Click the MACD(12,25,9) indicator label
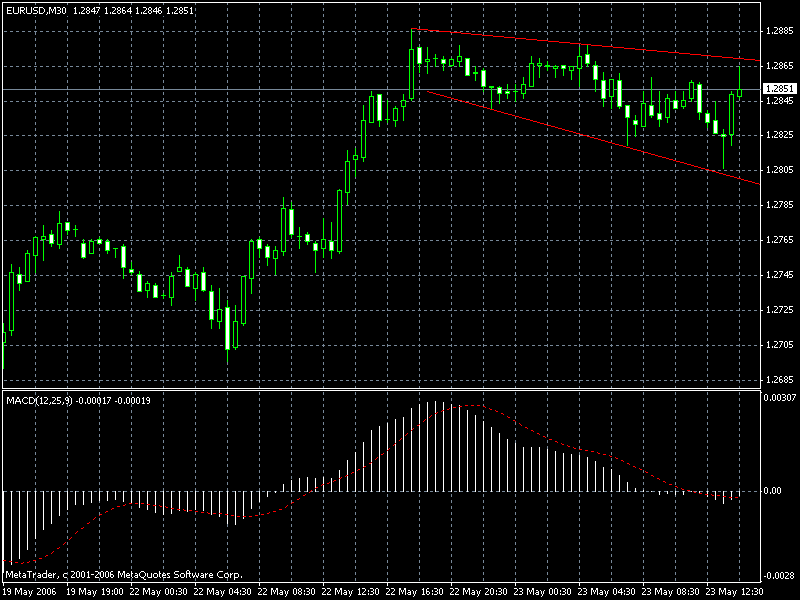Viewport: 800px width, 600px height. [x=40, y=401]
